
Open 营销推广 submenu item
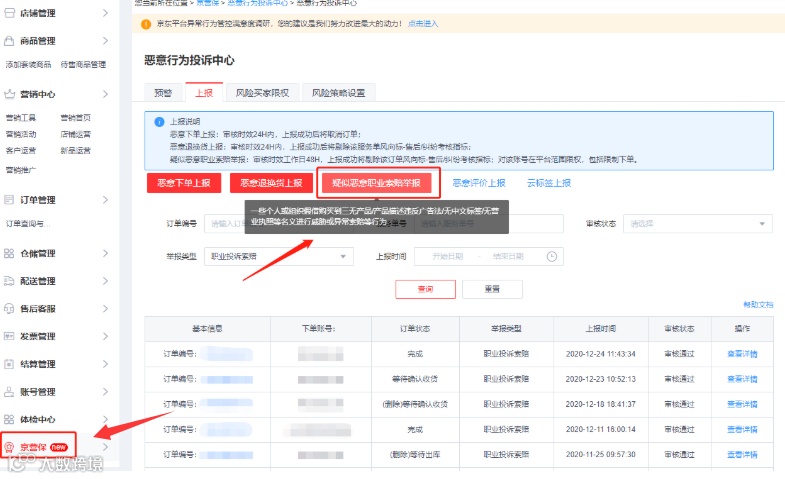(x=21, y=170)
